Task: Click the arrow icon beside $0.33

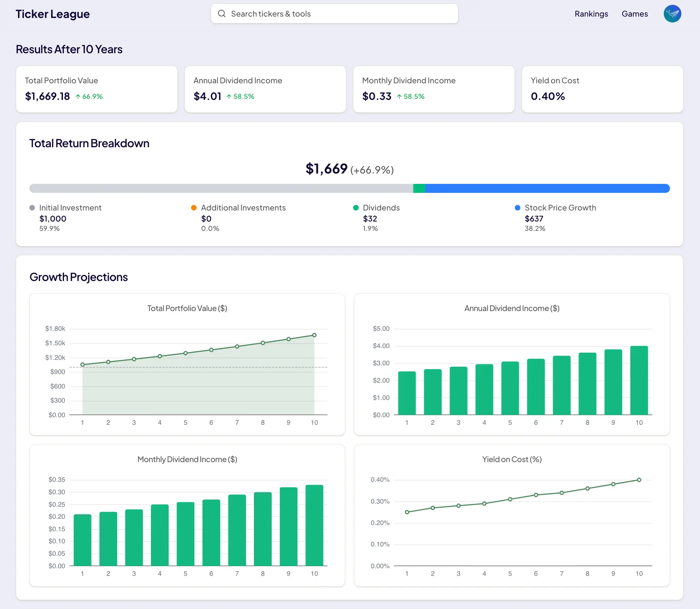Action: coord(399,97)
